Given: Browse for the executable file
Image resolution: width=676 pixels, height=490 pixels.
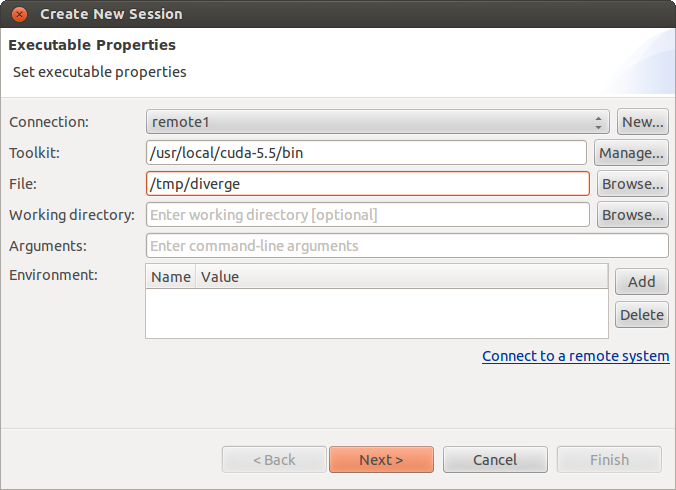Looking at the screenshot, I should (x=632, y=184).
